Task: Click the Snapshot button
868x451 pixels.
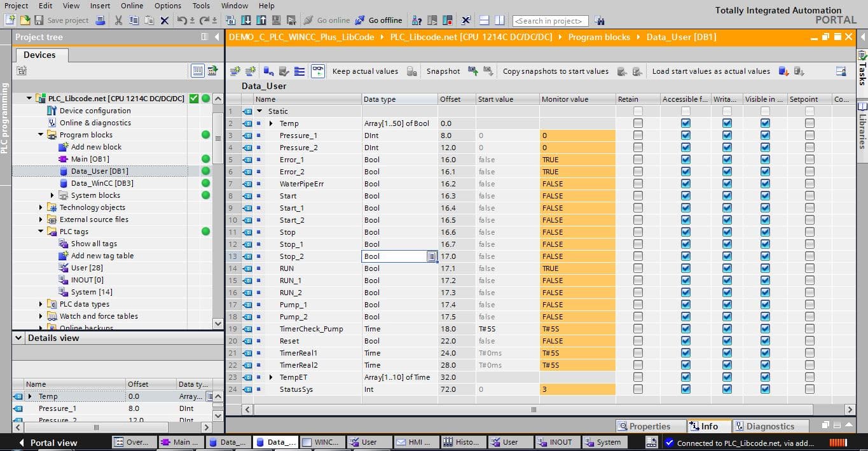Action: (443, 71)
